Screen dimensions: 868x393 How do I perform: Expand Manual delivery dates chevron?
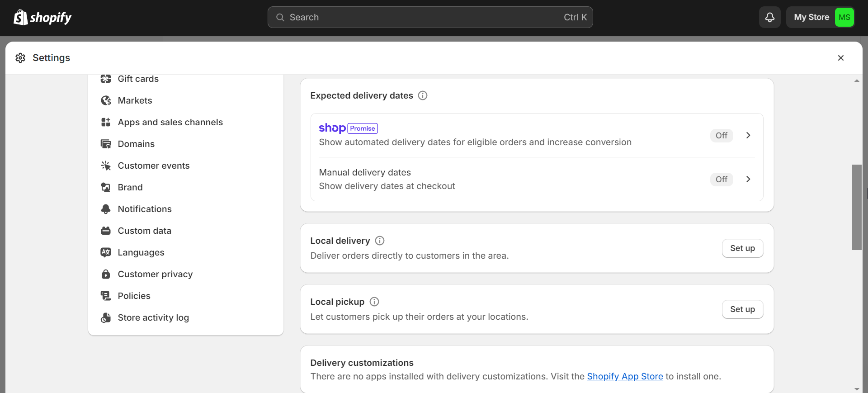(x=748, y=179)
